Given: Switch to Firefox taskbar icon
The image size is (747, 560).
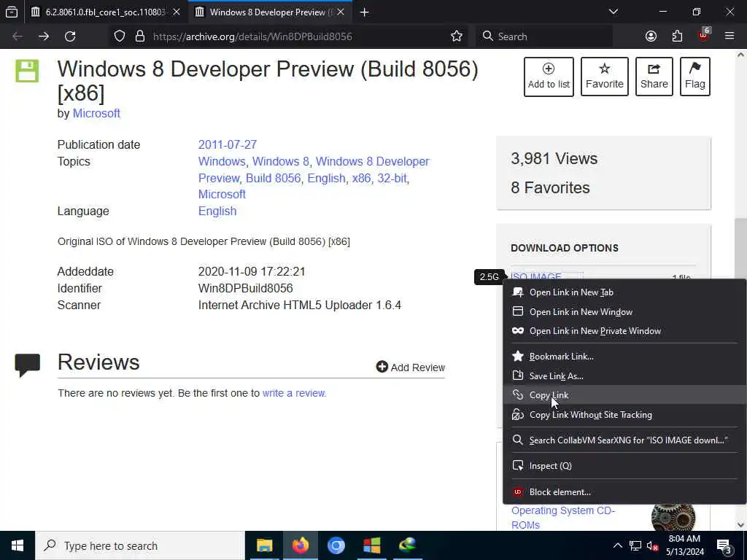Looking at the screenshot, I should (x=300, y=545).
